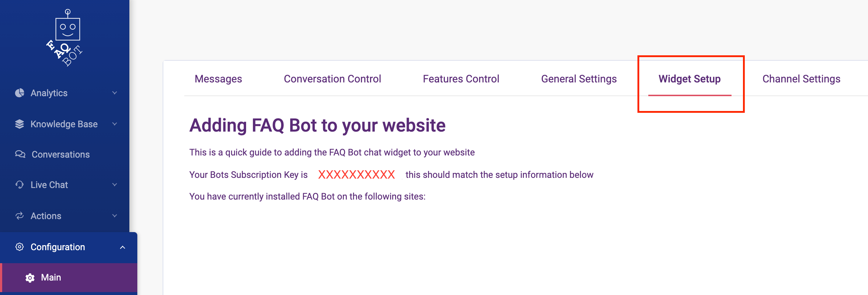Click the 'Adding FAQ Bot to your website' heading

(317, 125)
